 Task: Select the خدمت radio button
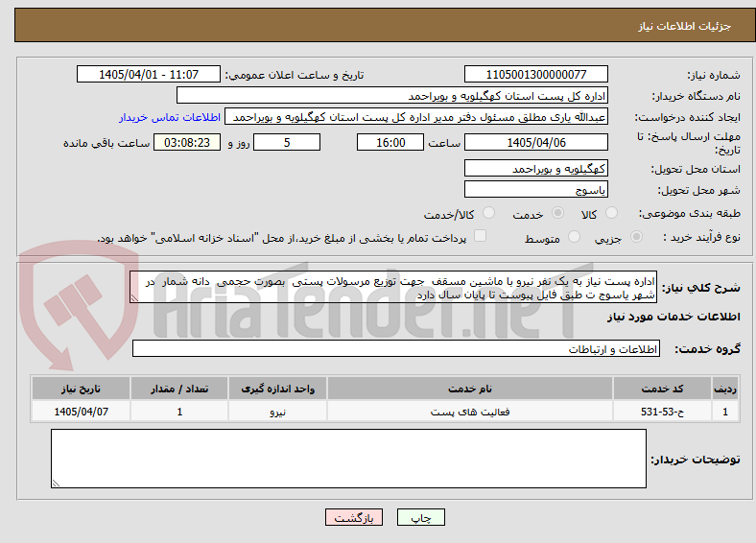point(557,213)
